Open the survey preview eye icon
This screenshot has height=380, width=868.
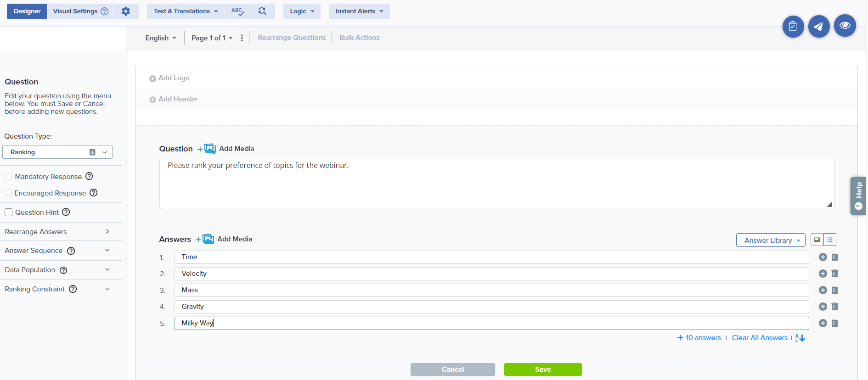pyautogui.click(x=845, y=26)
